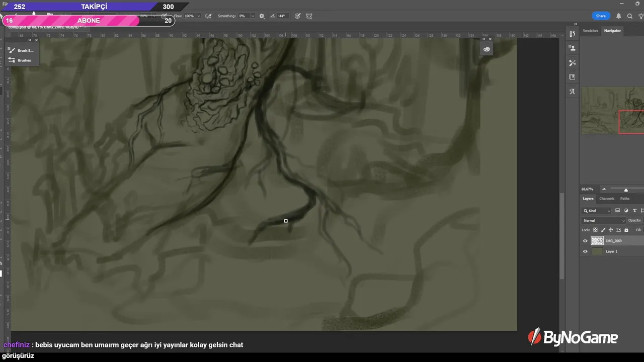644x362 pixels.
Task: Click the Navigator zoom slider handle
Action: (x=626, y=190)
